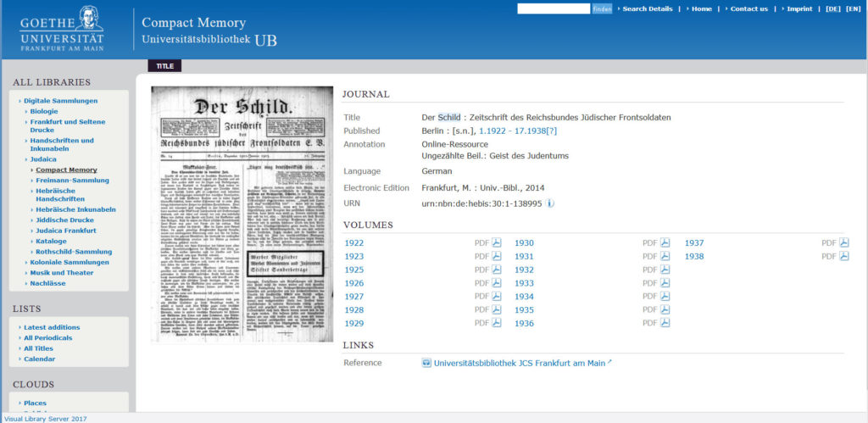The image size is (868, 423).
Task: Select Compact Memory in sidebar
Action: click(x=66, y=170)
